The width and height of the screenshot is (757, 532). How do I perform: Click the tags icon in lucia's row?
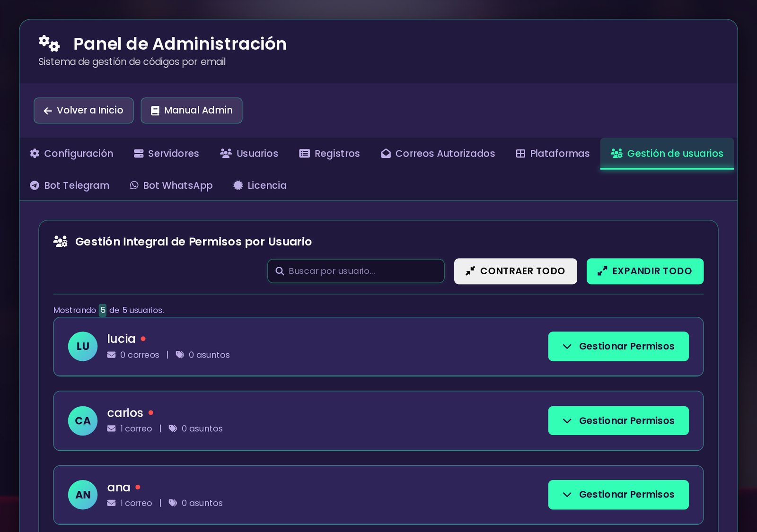pyautogui.click(x=180, y=355)
